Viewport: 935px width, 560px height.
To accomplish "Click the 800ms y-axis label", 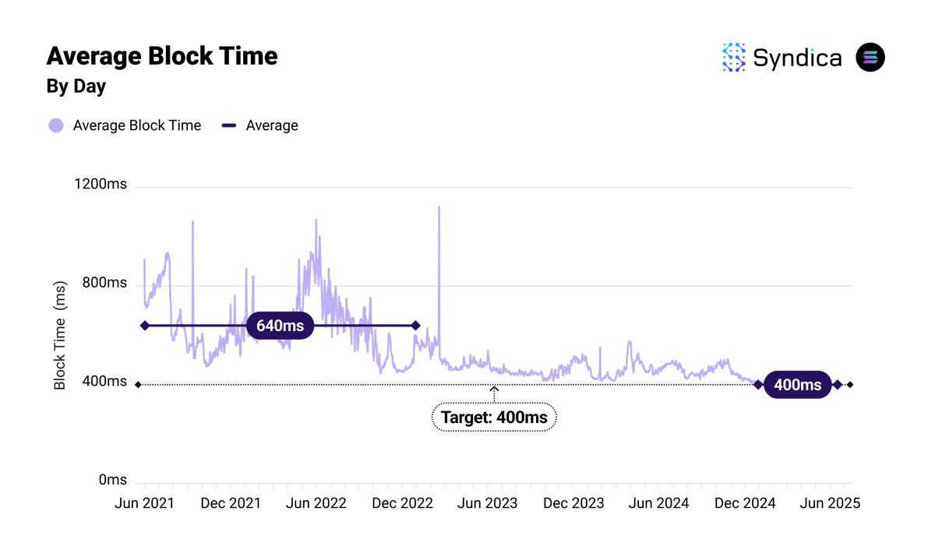I will click(x=104, y=283).
